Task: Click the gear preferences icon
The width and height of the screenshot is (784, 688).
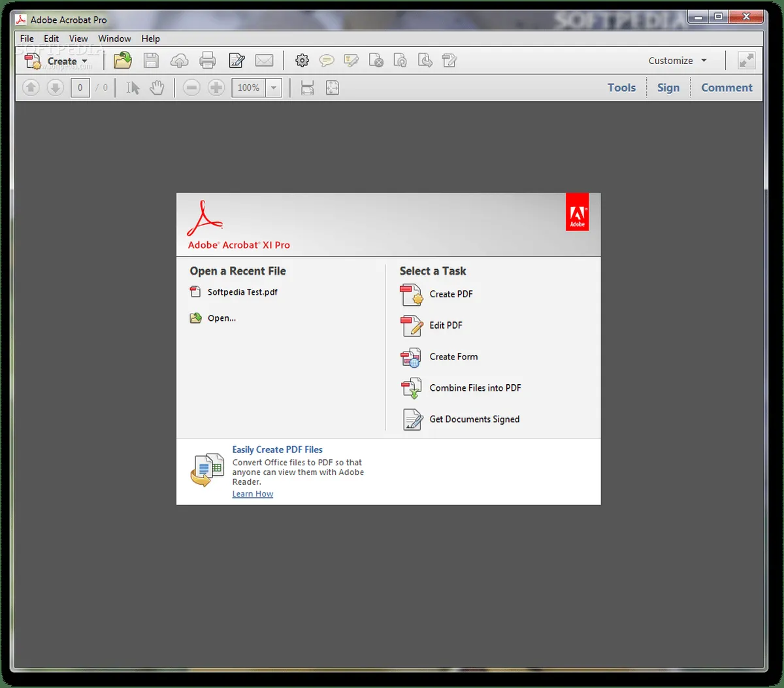Action: tap(302, 61)
